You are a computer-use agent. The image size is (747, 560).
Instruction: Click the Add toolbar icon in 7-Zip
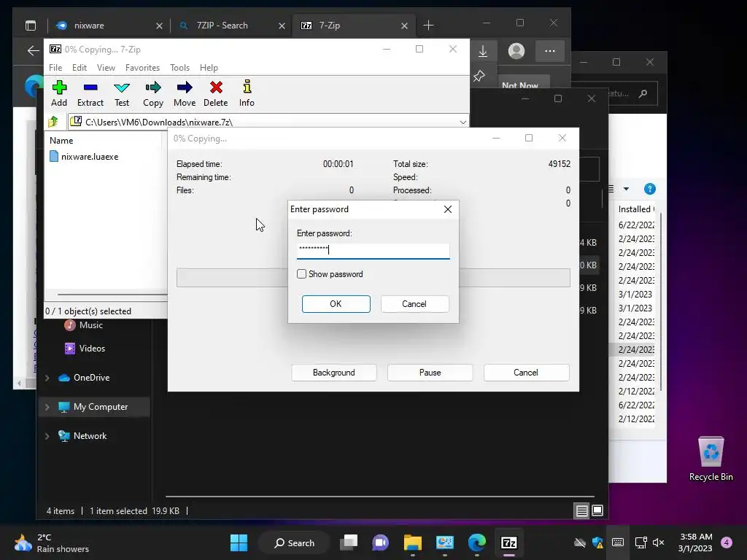[59, 93]
